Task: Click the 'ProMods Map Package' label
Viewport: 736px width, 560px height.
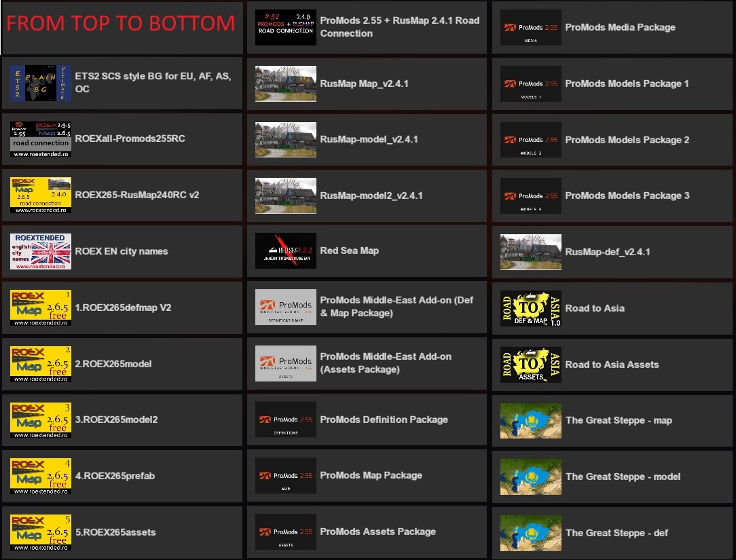Action: pos(371,476)
